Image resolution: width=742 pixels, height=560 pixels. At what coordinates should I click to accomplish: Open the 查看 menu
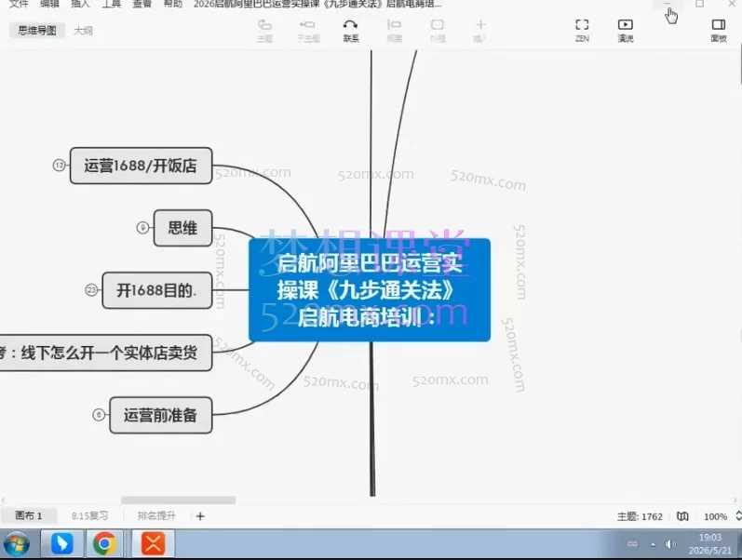[142, 4]
